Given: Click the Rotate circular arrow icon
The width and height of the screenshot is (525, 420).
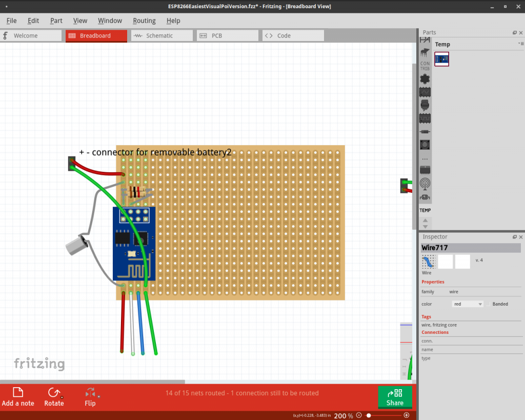Looking at the screenshot, I should click(54, 392).
